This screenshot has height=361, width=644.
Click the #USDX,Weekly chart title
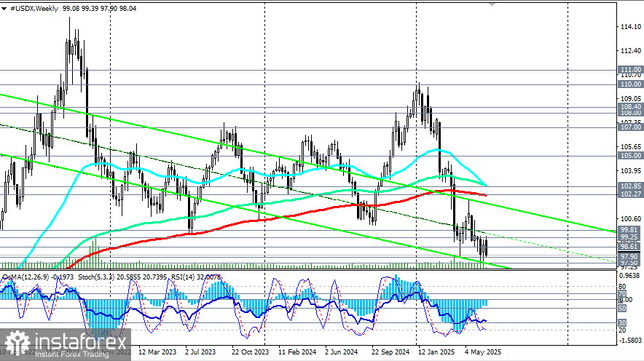(x=34, y=9)
